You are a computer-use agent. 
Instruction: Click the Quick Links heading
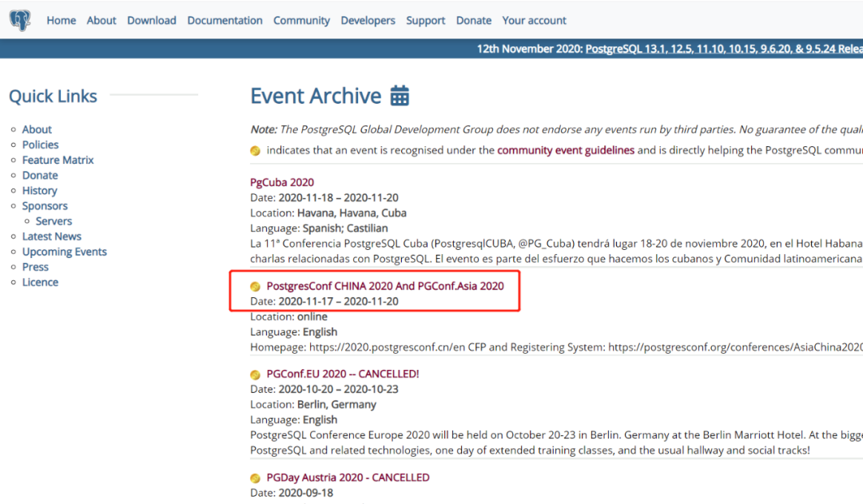pos(53,97)
